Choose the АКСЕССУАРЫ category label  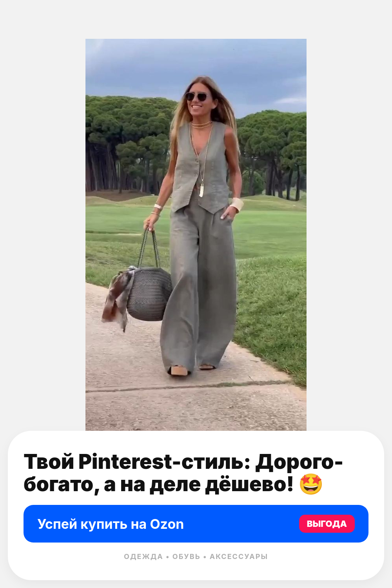pyautogui.click(x=239, y=557)
